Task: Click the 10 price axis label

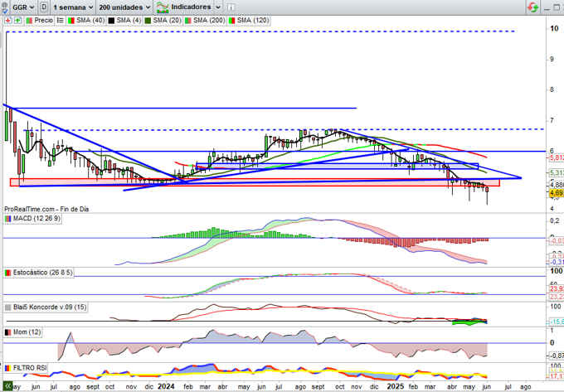Action: click(x=554, y=28)
